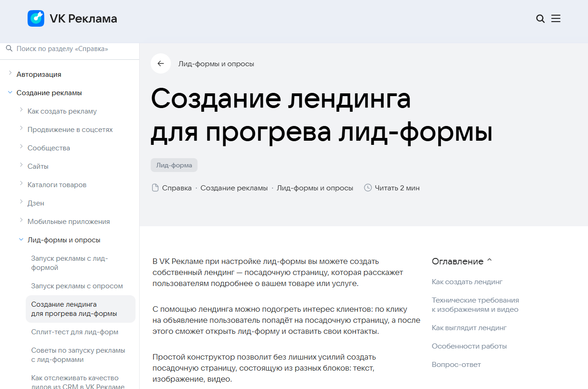The width and height of the screenshot is (588, 389).
Task: Go to Справка breadcrumb link
Action: [x=177, y=188]
